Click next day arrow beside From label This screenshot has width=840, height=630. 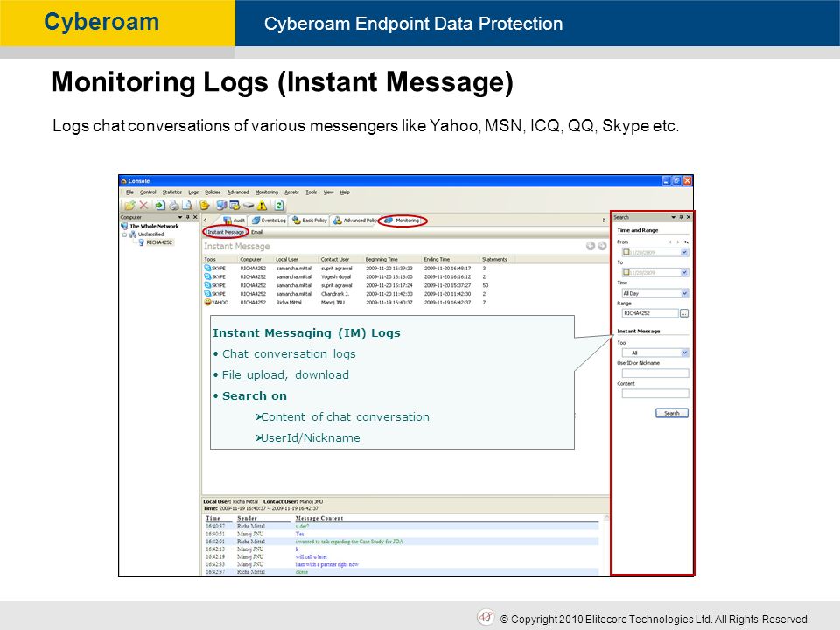(677, 242)
